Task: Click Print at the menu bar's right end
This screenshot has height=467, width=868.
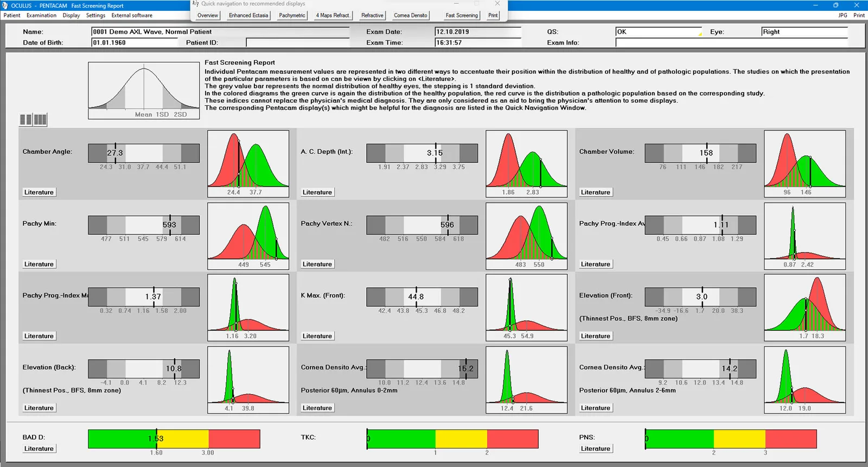Action: point(859,15)
